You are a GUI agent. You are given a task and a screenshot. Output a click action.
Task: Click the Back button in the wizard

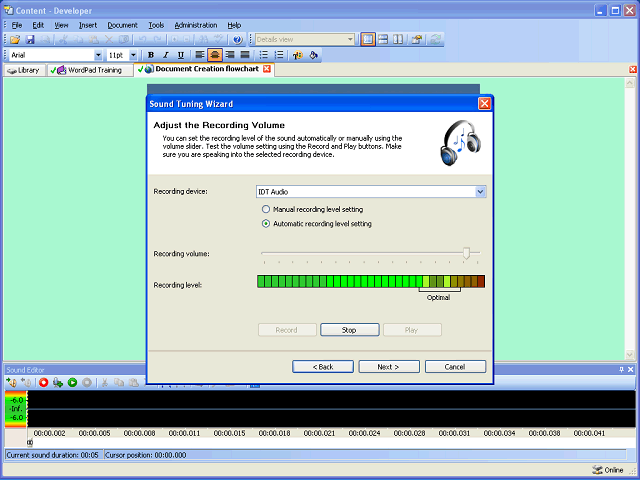pyautogui.click(x=323, y=367)
